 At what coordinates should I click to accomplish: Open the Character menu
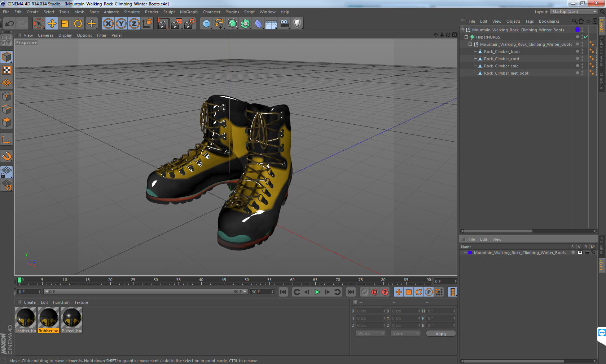pyautogui.click(x=211, y=12)
